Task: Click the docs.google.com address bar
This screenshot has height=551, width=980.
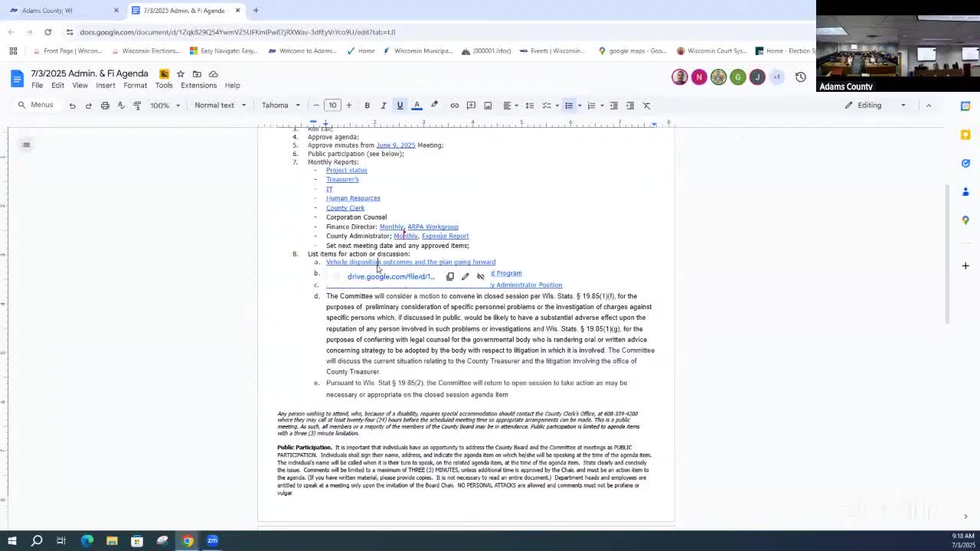Action: pyautogui.click(x=237, y=32)
